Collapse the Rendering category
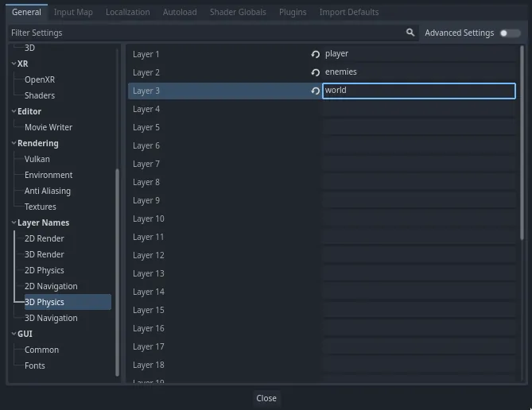532x410 pixels. (x=14, y=143)
